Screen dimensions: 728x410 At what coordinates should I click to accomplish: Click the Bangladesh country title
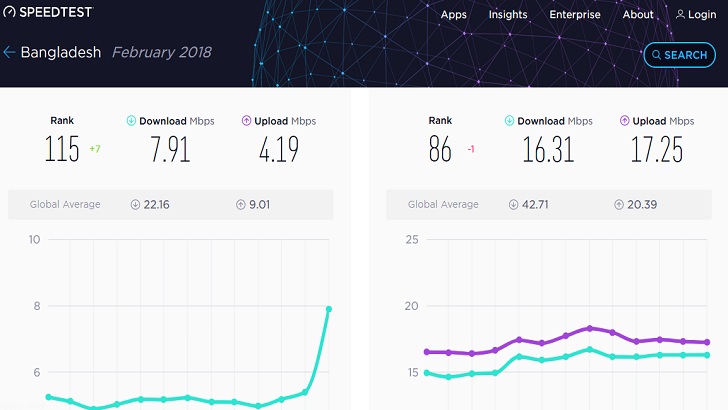(61, 52)
